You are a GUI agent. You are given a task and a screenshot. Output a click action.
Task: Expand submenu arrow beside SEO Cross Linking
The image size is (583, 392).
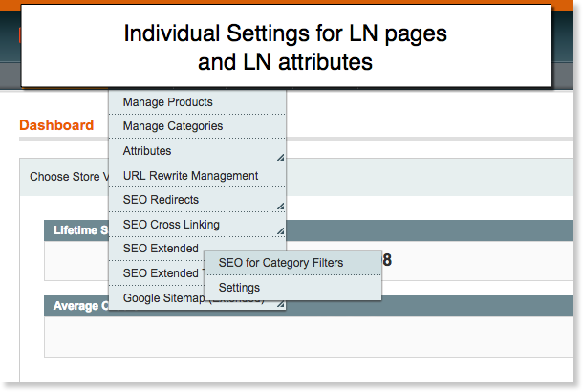(281, 231)
